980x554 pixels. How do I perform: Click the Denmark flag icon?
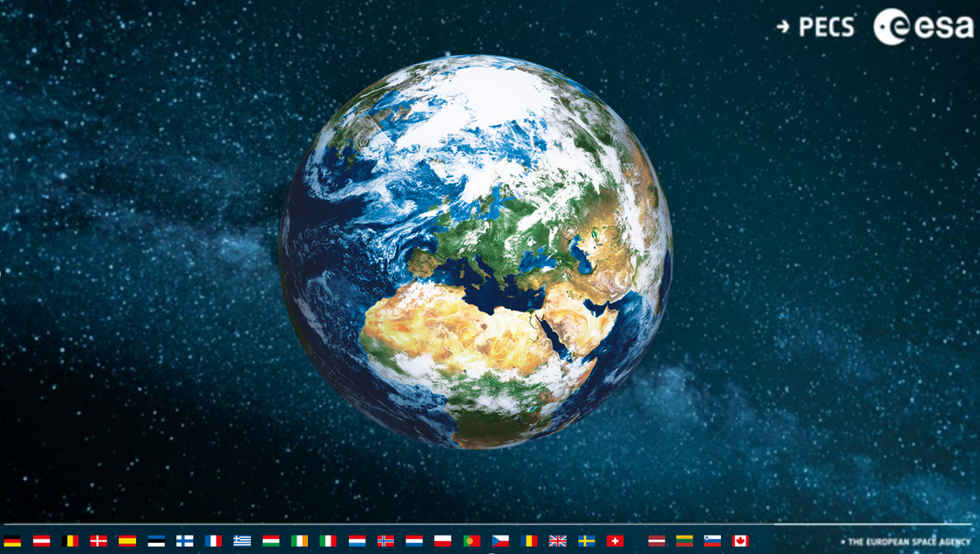99,541
